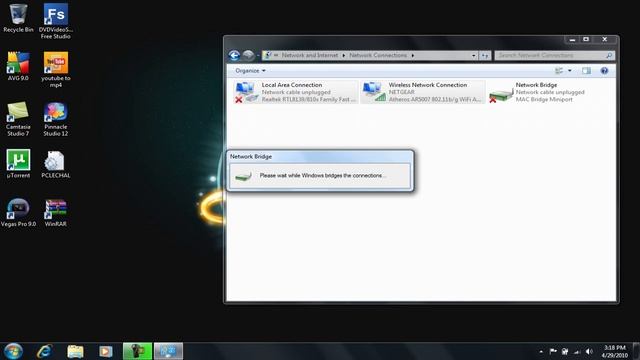
Task: Launch Vegas Pro 9.0 shortcut
Action: click(18, 212)
